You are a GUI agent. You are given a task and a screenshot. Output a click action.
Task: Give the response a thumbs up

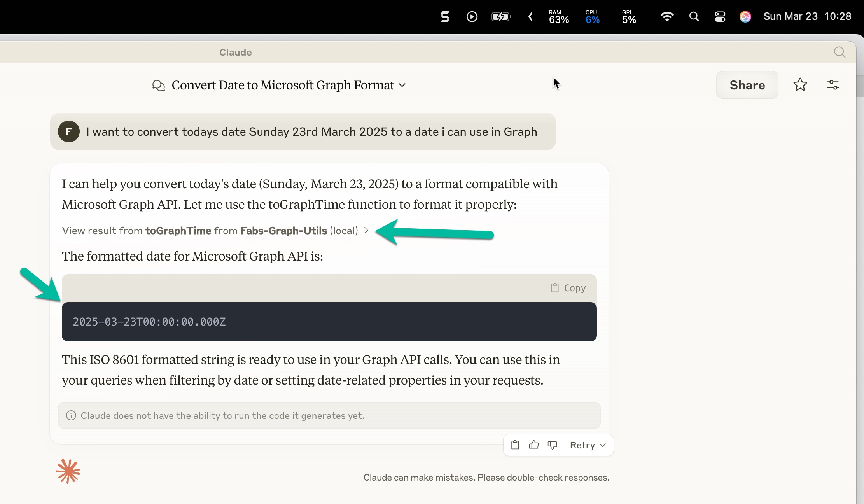[533, 445]
